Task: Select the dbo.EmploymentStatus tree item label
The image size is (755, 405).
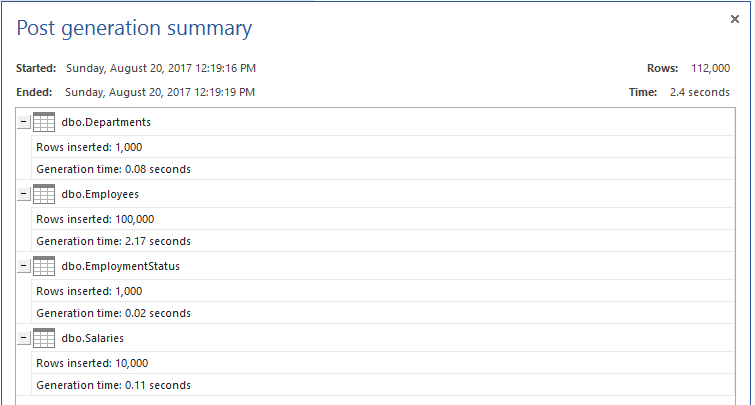Action: [120, 267]
